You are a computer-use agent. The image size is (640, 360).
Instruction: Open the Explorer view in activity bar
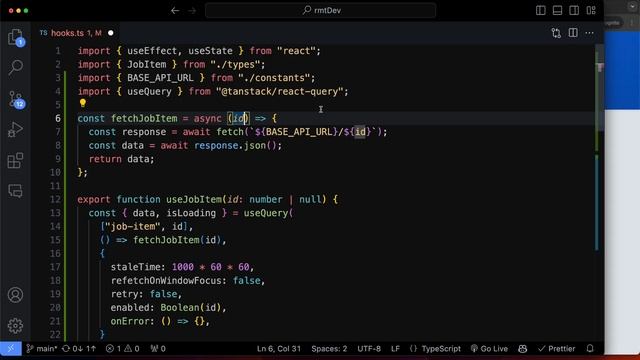pos(16,37)
